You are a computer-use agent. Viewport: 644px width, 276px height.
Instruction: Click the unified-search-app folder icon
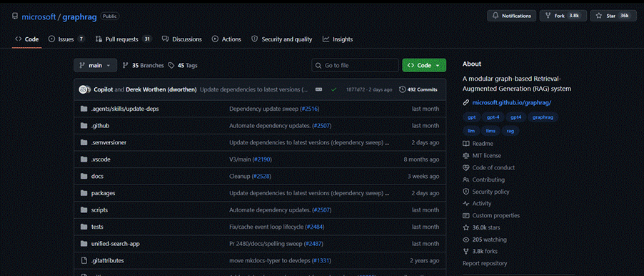pyautogui.click(x=84, y=244)
